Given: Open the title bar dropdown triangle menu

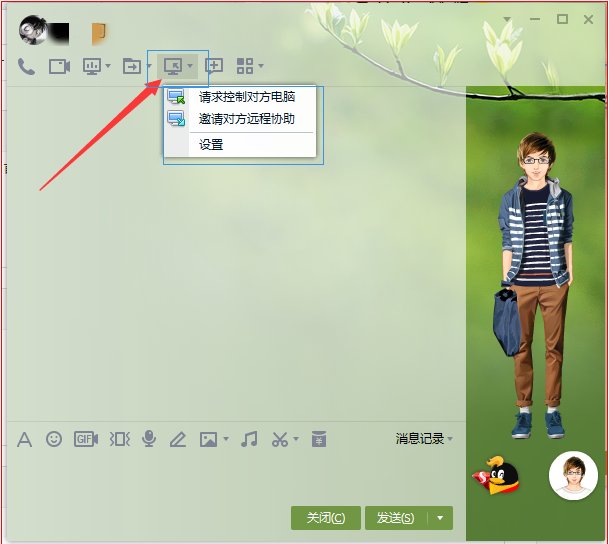Looking at the screenshot, I should [507, 19].
